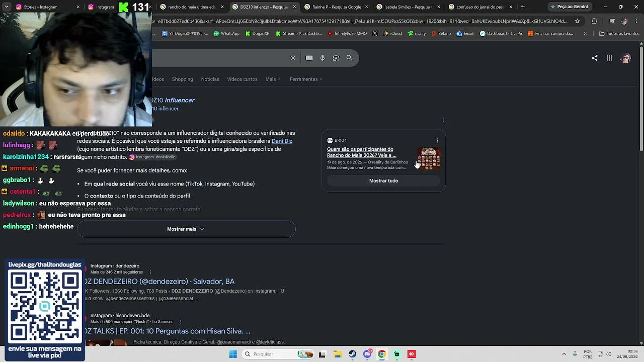Select the Vídeos curtos search filter

pos(242,79)
